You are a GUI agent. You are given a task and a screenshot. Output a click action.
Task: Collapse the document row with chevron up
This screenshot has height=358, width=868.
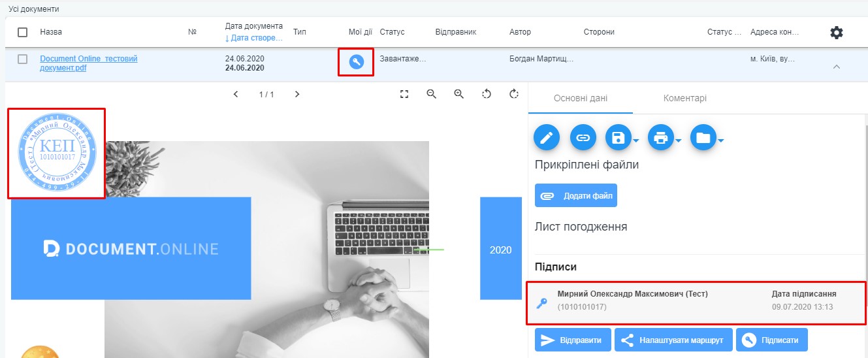837,67
